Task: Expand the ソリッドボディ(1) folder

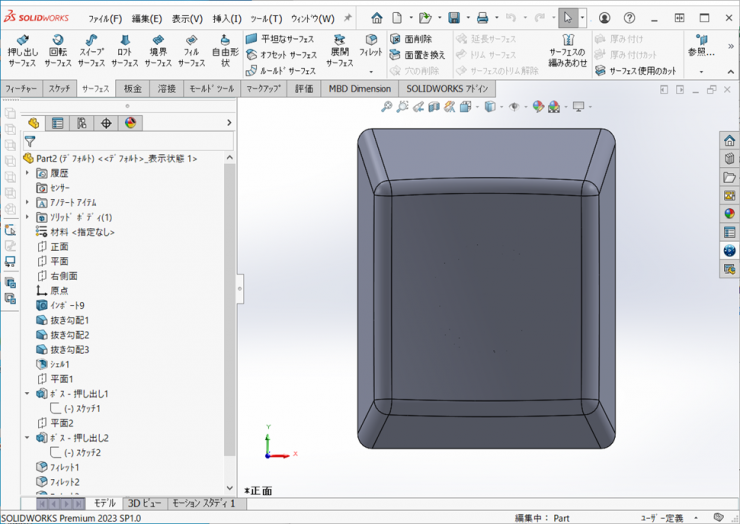Action: 28,217
